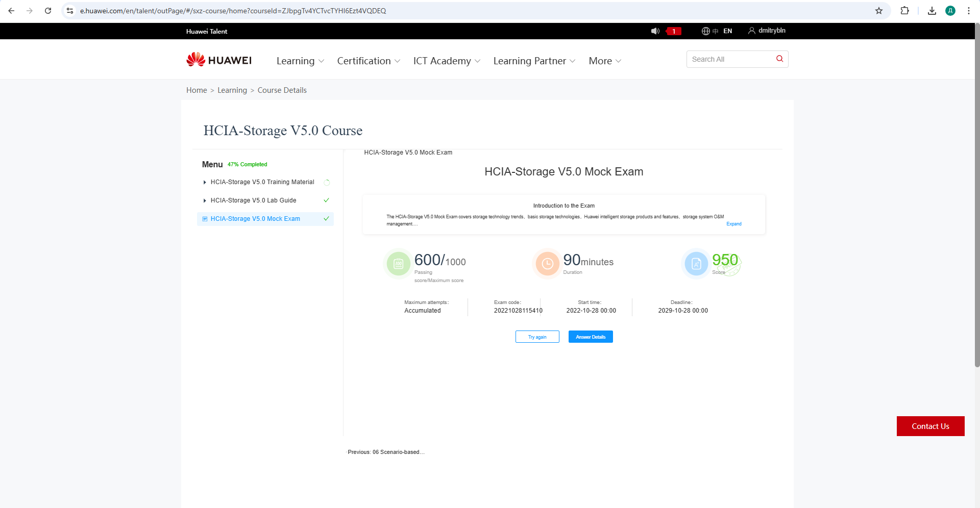The width and height of the screenshot is (980, 508).
Task: Open the dmitrybln user profile
Action: (767, 31)
